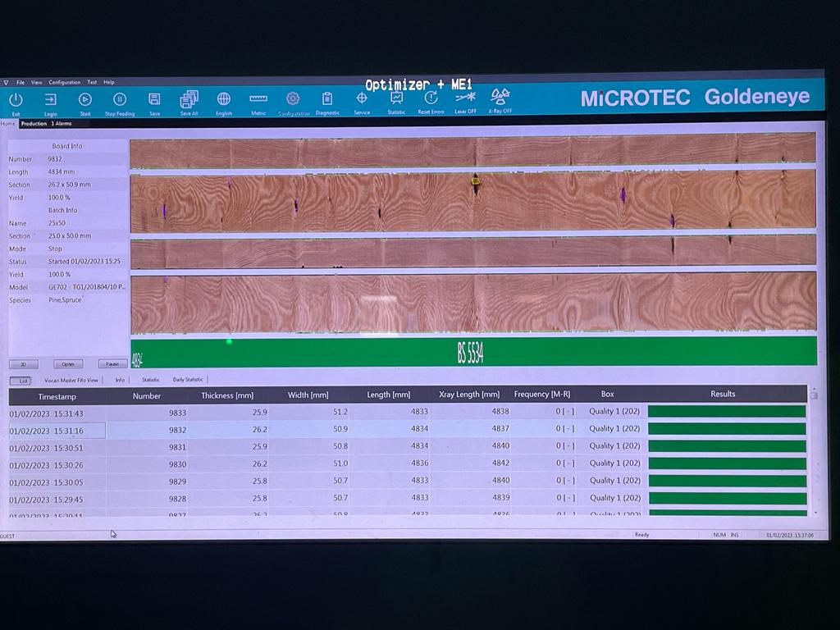Open the 1 Alarms tab

pos(62,124)
